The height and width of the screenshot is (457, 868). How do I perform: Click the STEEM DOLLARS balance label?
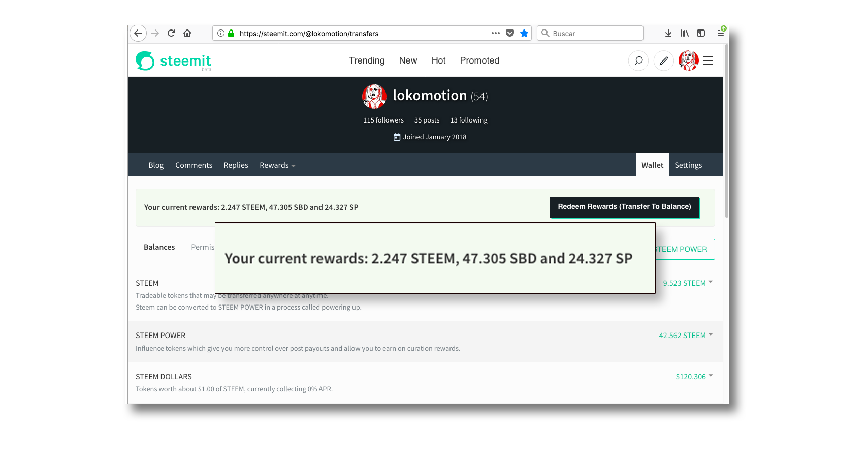tap(164, 377)
